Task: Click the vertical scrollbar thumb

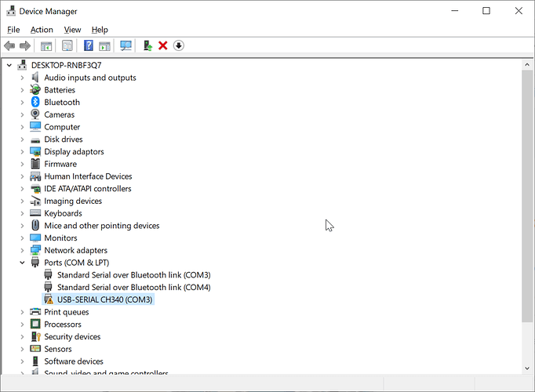Action: 527,196
